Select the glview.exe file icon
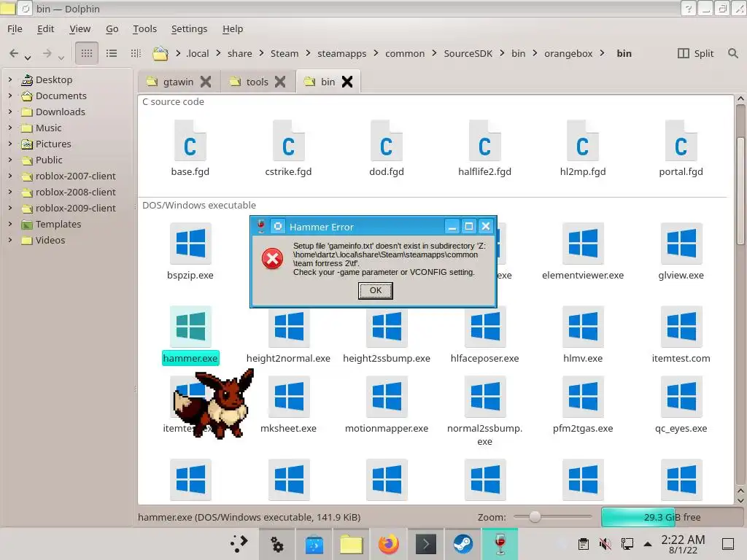747x560 pixels. [681, 243]
